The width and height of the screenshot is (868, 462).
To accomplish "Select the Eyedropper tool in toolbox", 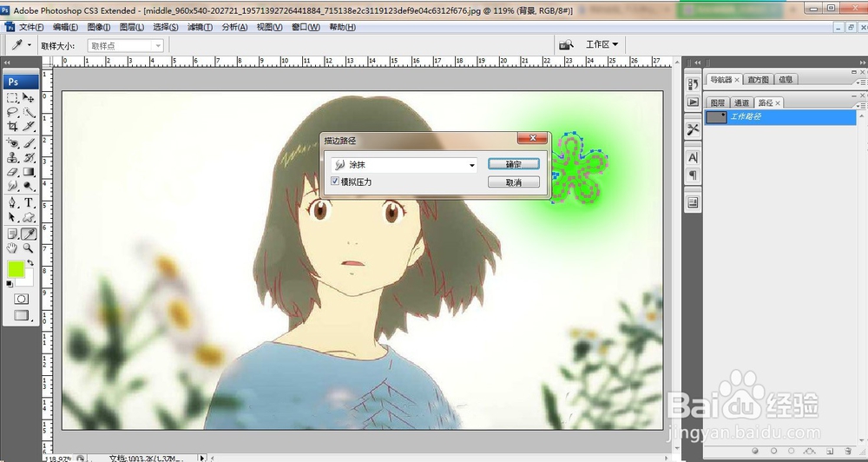I will pos(29,234).
